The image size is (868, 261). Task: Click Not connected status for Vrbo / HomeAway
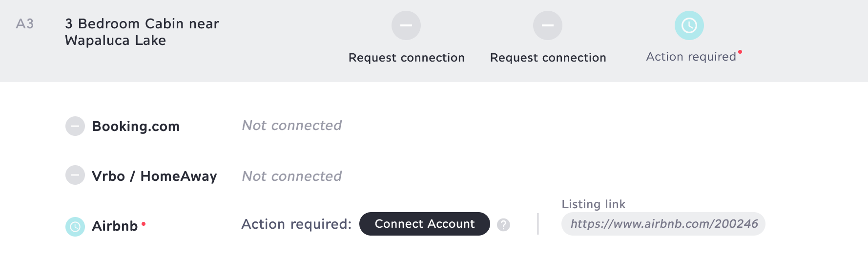click(x=292, y=176)
